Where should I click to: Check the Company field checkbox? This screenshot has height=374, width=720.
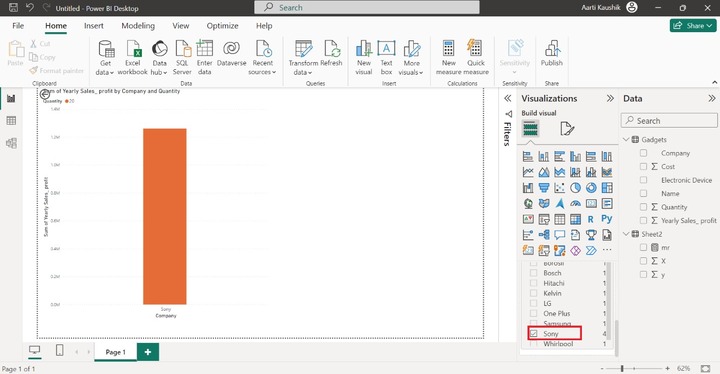[x=643, y=153]
